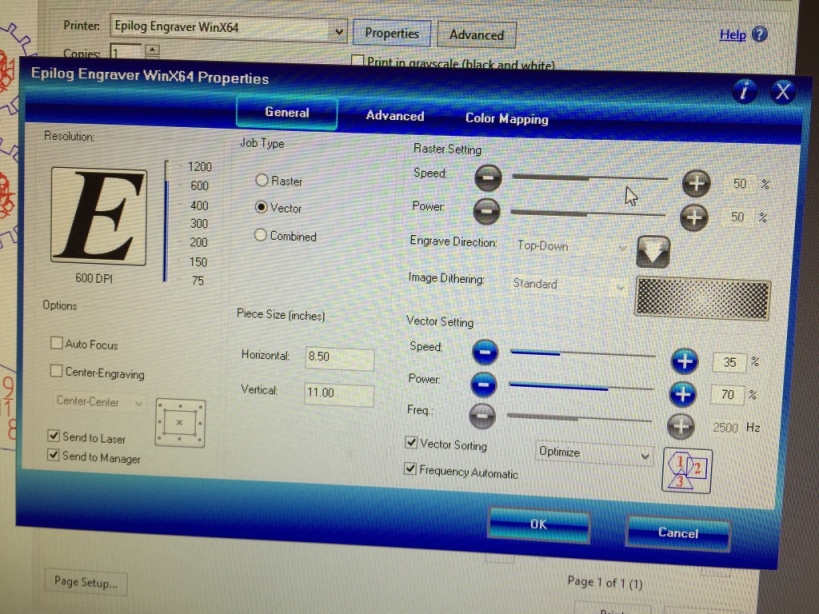Click the Horizontal piece size field
Image resolution: width=819 pixels, height=614 pixels.
(x=340, y=358)
